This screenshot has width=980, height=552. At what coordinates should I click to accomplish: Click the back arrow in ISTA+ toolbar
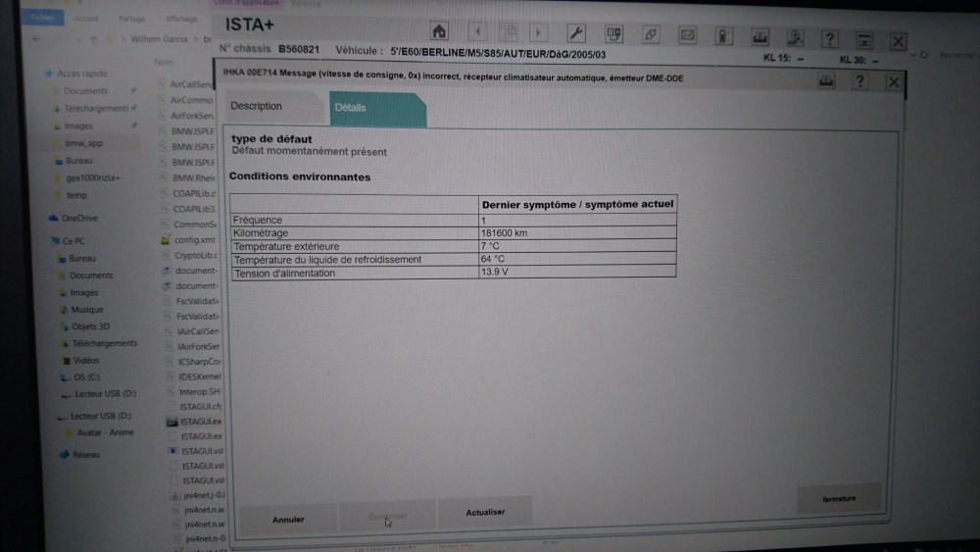tap(477, 32)
